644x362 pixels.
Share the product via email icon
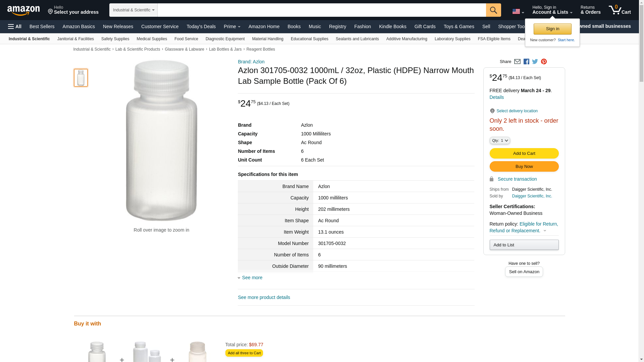pos(517,62)
